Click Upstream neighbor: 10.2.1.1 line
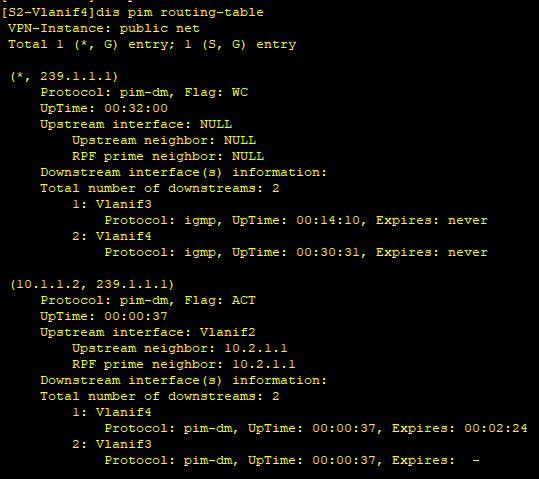Viewport: 539px width, 479px height. [180, 348]
